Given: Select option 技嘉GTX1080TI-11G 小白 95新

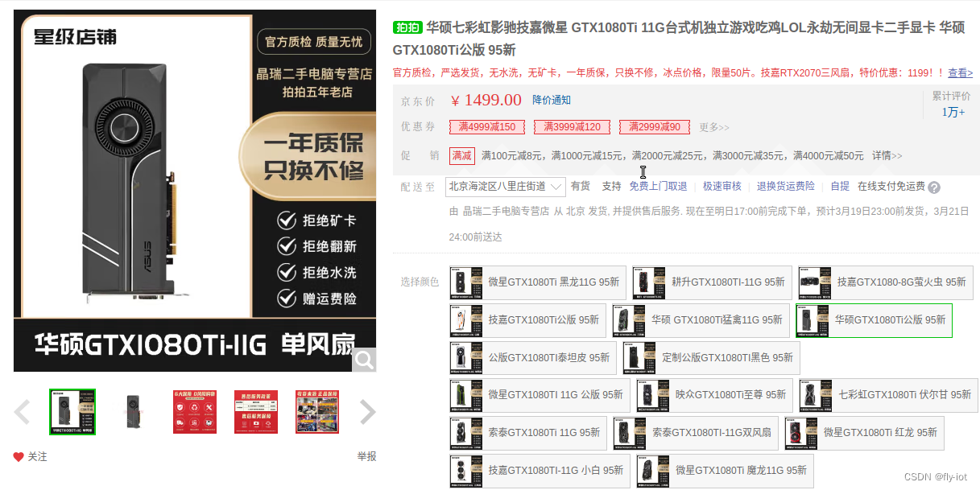Looking at the screenshot, I should tap(540, 471).
